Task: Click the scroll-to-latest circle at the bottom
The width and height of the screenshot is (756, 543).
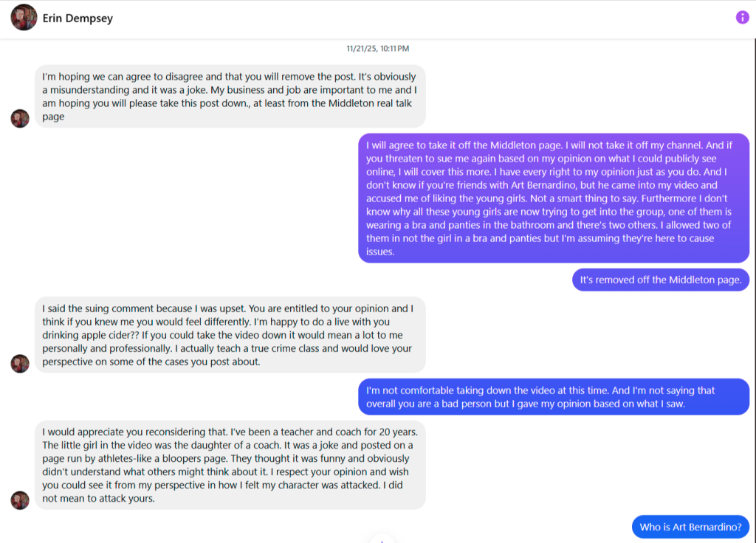Action: (382, 541)
